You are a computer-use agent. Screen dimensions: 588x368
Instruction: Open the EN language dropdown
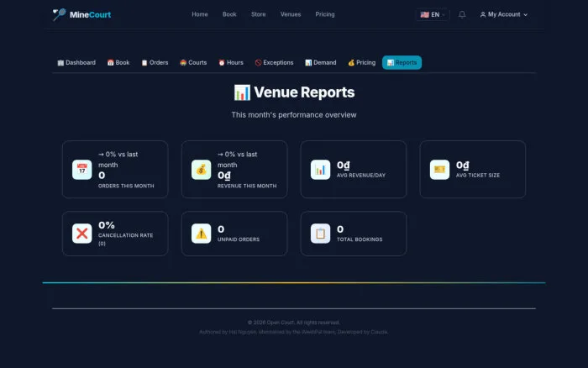coord(433,14)
